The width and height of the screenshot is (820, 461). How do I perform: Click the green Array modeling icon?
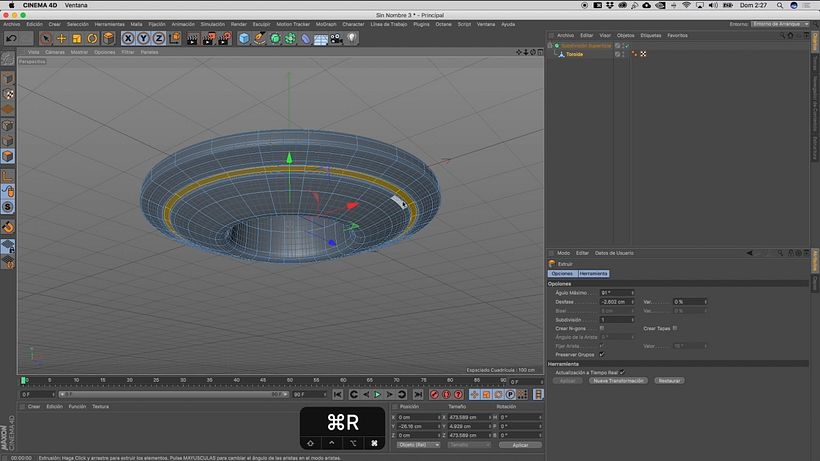(290, 38)
